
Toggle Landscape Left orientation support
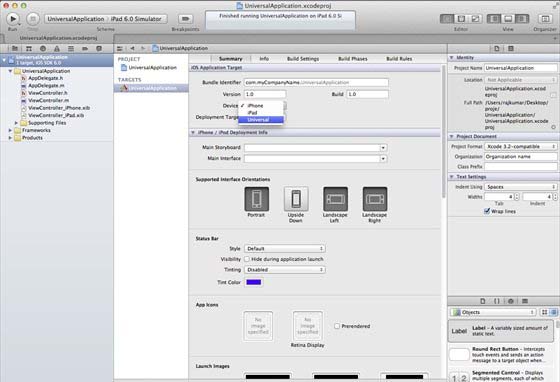[x=335, y=199]
